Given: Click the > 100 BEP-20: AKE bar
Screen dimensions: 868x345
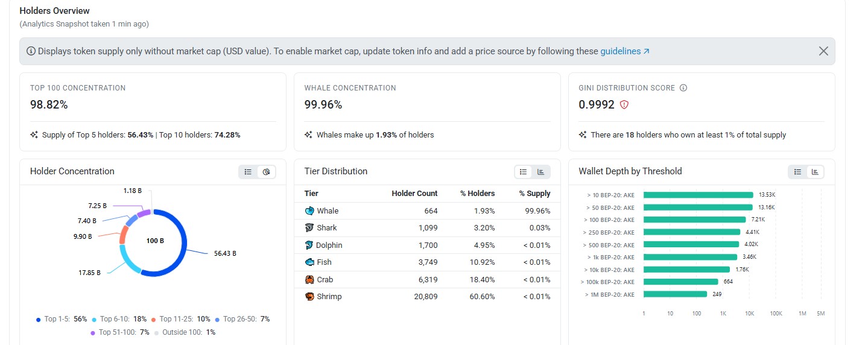Looking at the screenshot, I should coord(695,220).
